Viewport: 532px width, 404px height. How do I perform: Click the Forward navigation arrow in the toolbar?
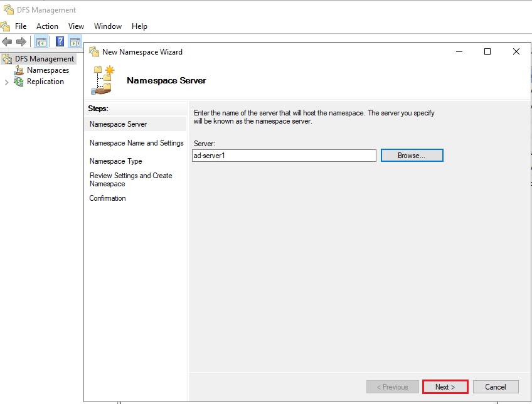click(21, 41)
